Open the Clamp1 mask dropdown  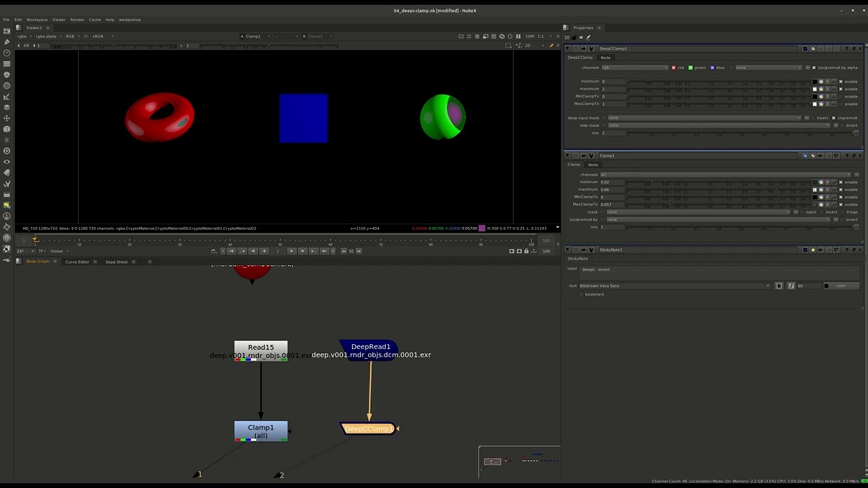pyautogui.click(x=698, y=212)
